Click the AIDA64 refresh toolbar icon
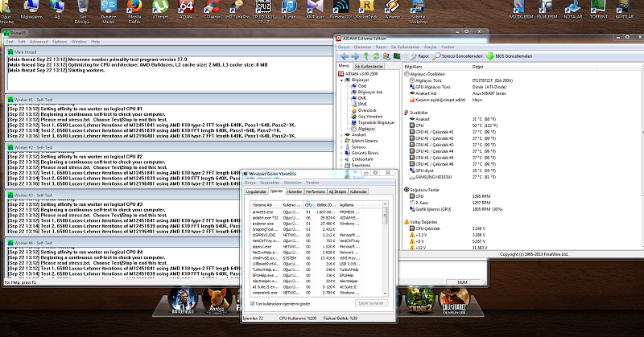644x337 pixels. (376, 56)
